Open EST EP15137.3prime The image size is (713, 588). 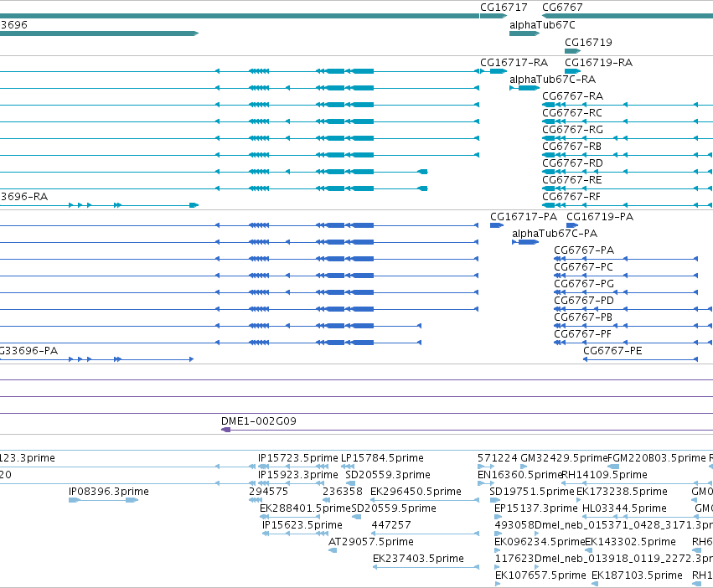[x=535, y=508]
